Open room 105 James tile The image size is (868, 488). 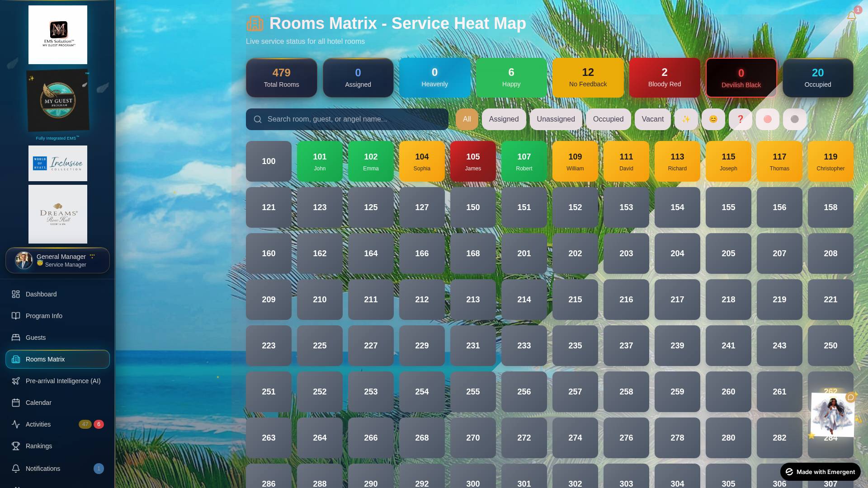pyautogui.click(x=473, y=161)
